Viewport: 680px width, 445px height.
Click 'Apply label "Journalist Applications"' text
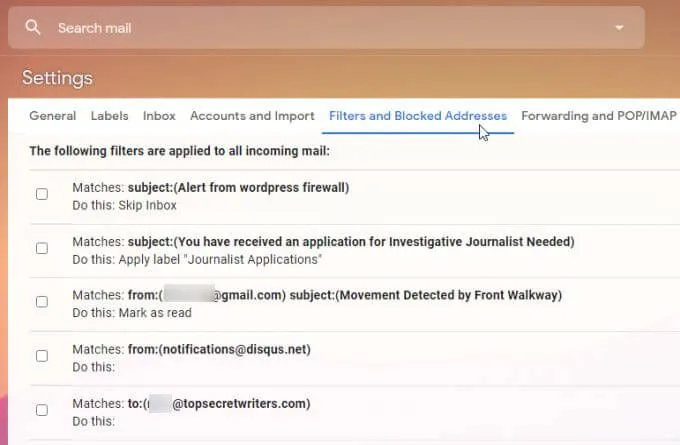coord(220,259)
